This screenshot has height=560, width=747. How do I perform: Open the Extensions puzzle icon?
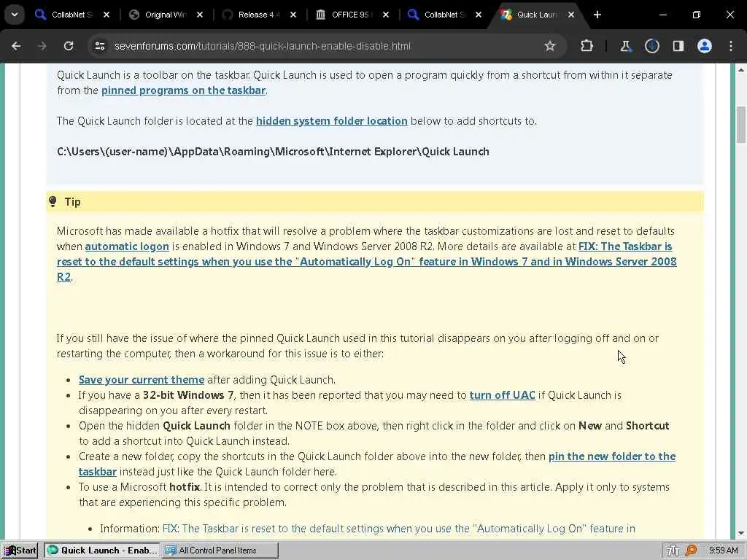click(587, 46)
